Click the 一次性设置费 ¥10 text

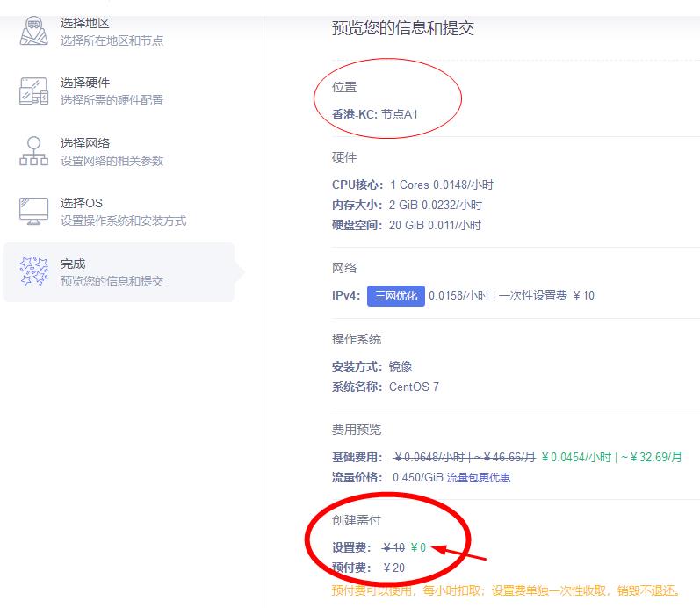click(547, 296)
